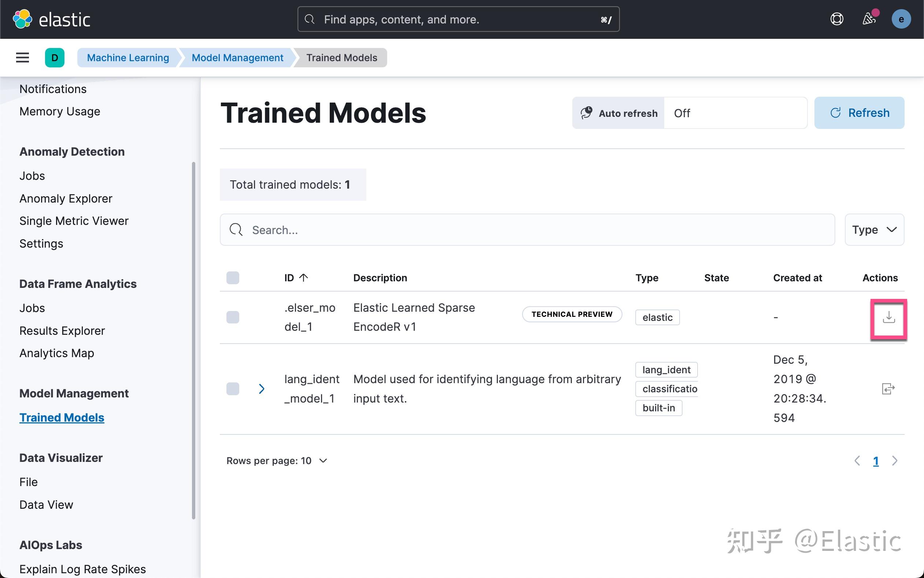Open Anomaly Explorer in the sidebar
This screenshot has height=578, width=924.
click(65, 199)
